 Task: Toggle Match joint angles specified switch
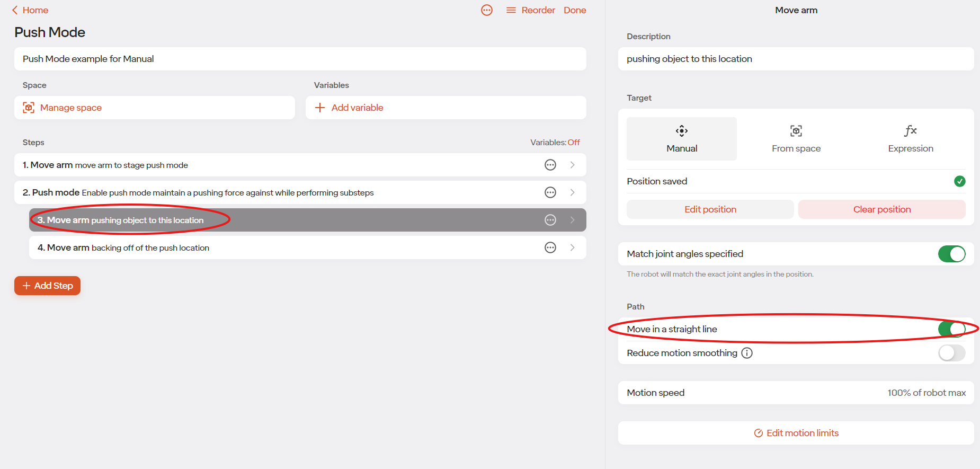coord(951,254)
